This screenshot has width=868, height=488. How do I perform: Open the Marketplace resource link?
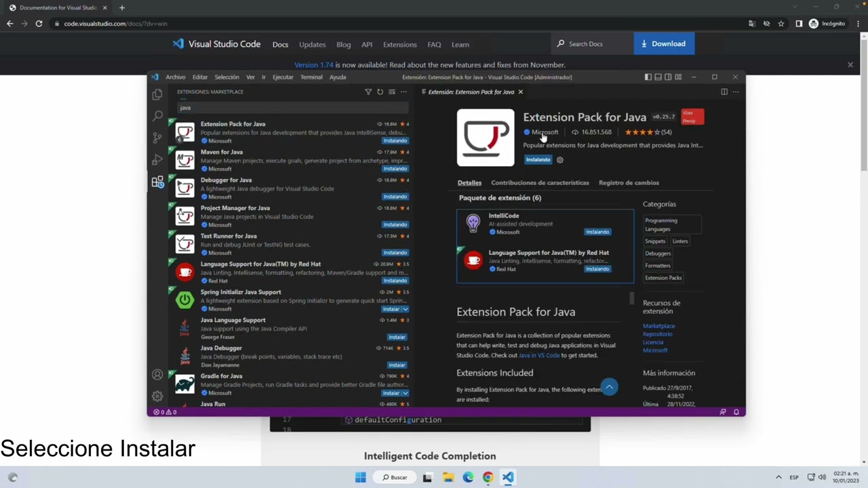coord(658,326)
